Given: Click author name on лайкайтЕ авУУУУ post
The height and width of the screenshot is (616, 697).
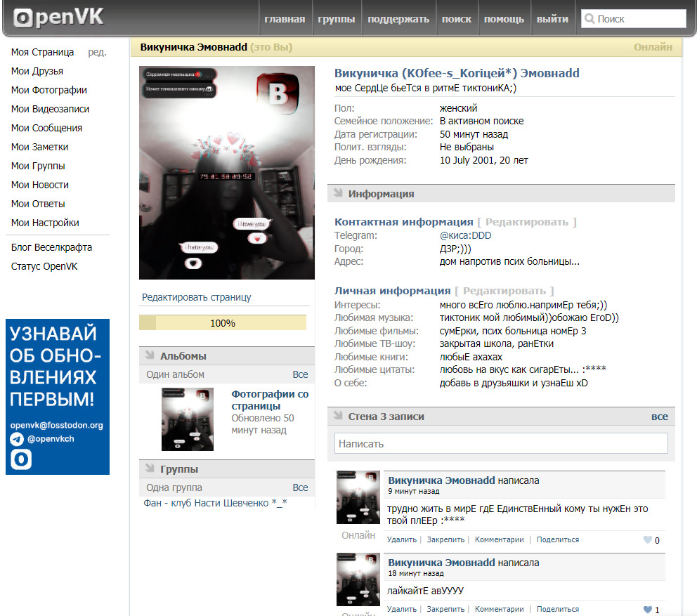Looking at the screenshot, I should [441, 563].
